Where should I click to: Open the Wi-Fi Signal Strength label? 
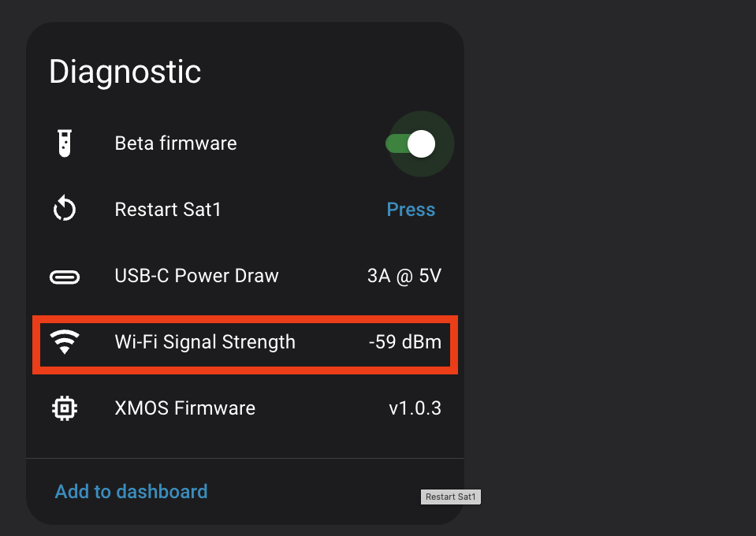(205, 343)
